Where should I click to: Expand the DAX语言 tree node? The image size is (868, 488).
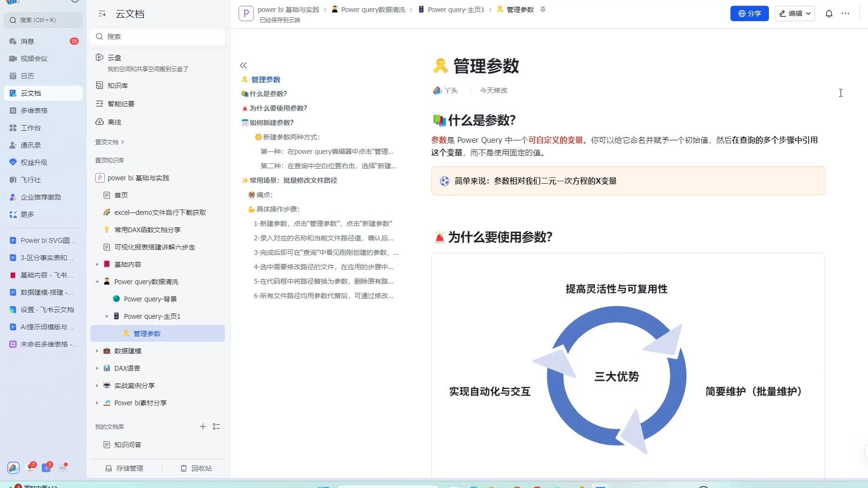97,368
